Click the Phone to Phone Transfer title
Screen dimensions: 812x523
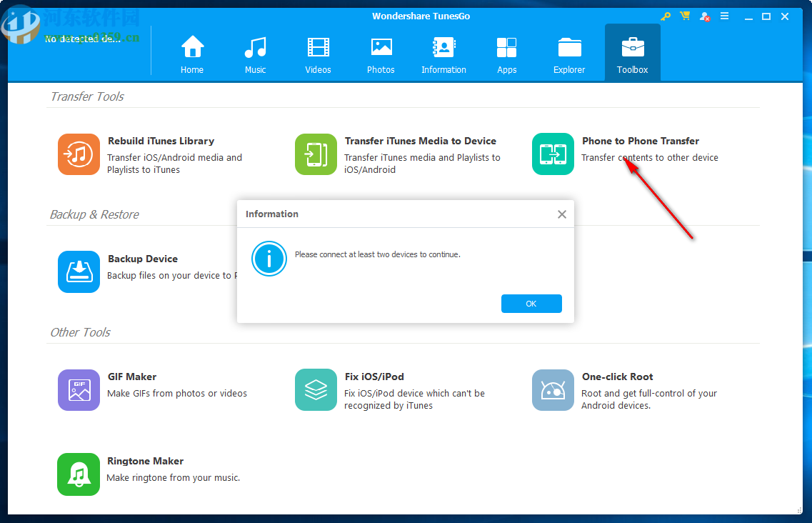(641, 141)
